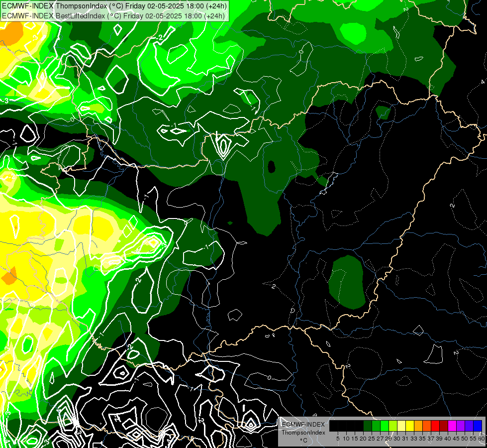Viewport: 487px width, 448px height.
Task: Select the dark red 39–40 legend swatch
Action: pyautogui.click(x=444, y=426)
